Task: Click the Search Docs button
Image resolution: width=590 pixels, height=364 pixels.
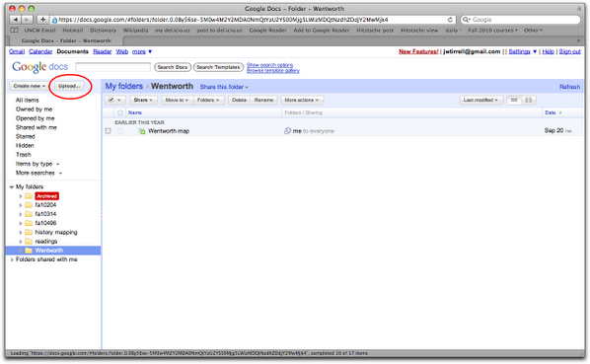Action: click(173, 67)
